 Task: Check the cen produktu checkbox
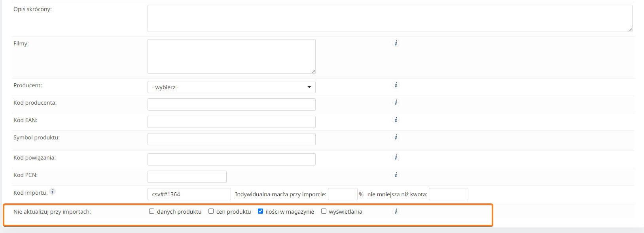[x=211, y=211]
